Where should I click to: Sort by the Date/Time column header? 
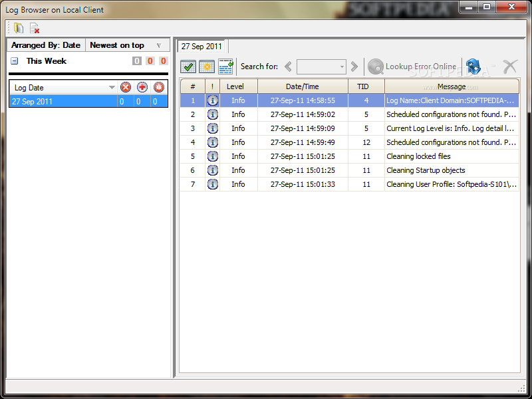click(x=303, y=86)
